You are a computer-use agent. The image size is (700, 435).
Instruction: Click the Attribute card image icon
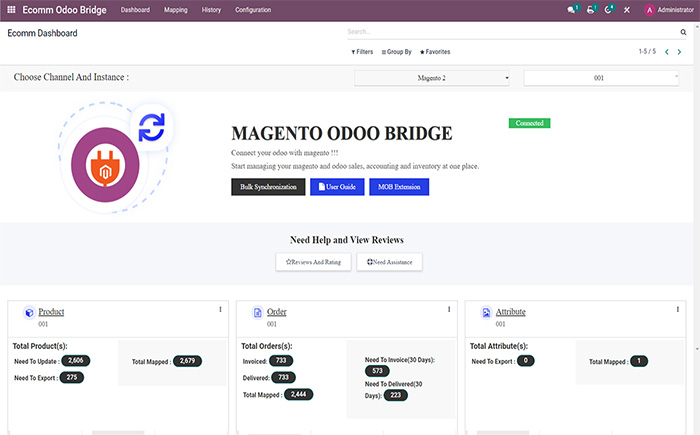[486, 313]
